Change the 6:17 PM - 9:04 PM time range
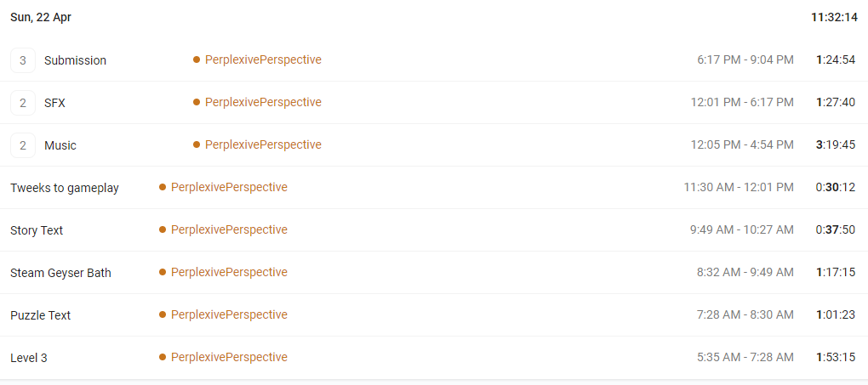 click(745, 59)
